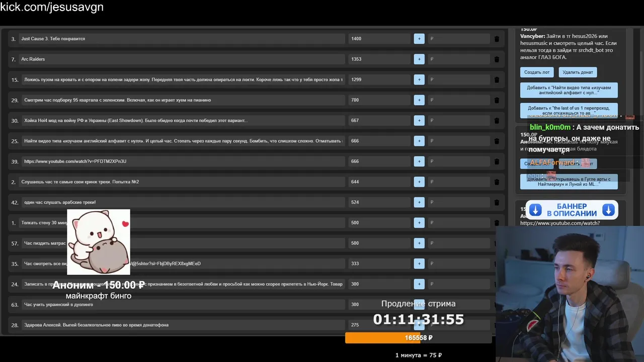
Task: Delete the Arc Raiders lot
Action: (x=497, y=59)
